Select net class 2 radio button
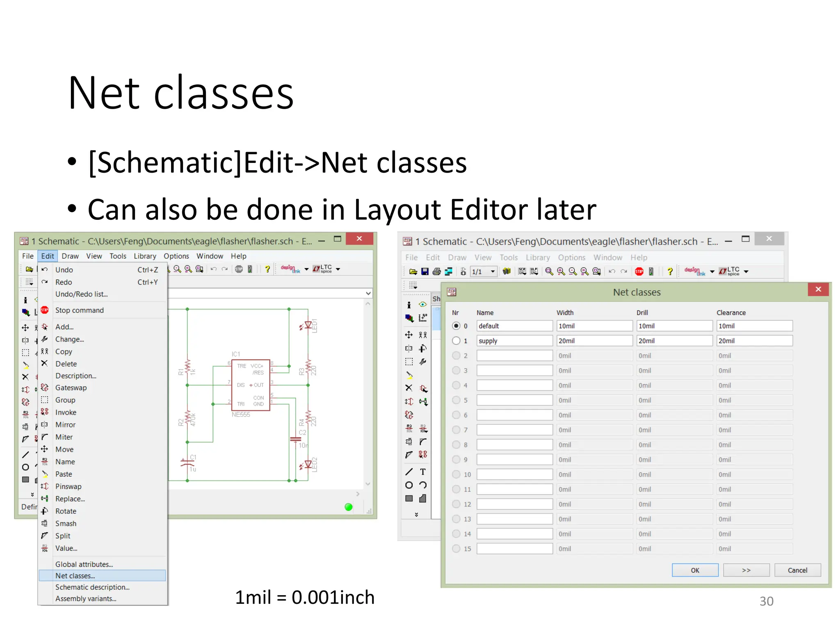The image size is (840, 630). point(456,355)
